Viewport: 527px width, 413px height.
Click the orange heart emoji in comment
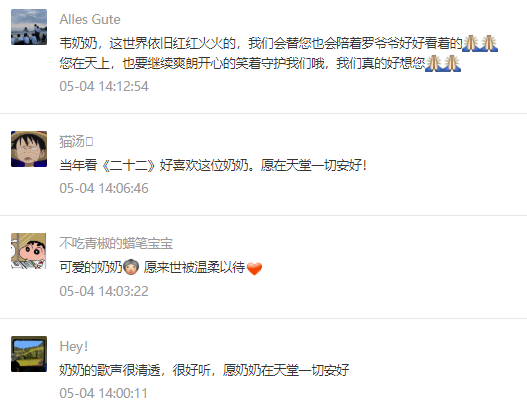[x=254, y=268]
